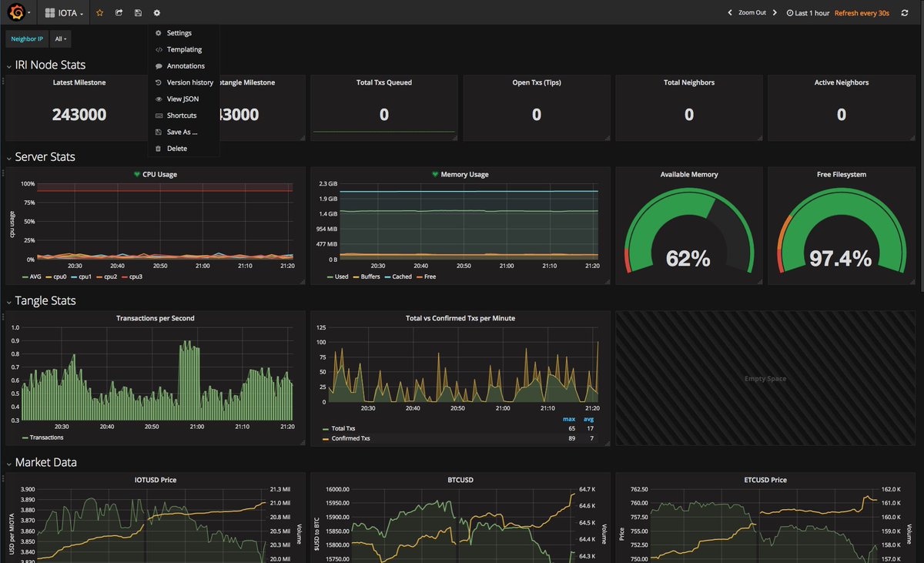Select Delete from the gear menu
The height and width of the screenshot is (563, 924).
point(183,149)
